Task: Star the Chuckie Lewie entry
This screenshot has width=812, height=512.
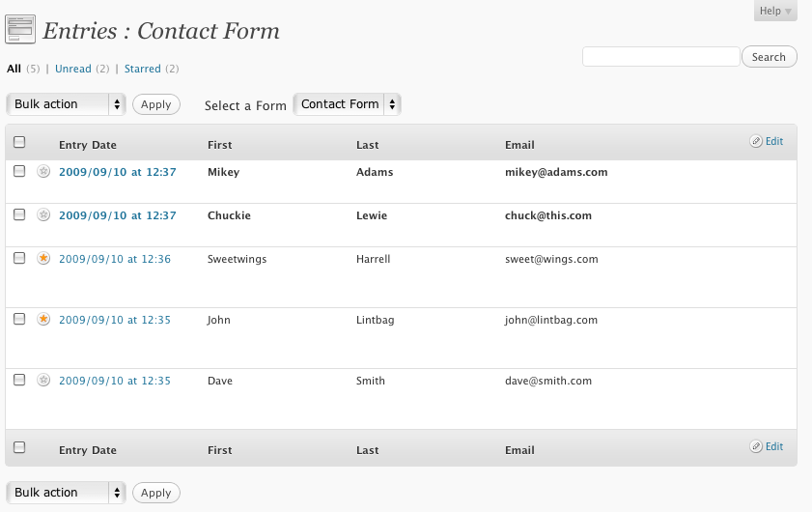Action: [x=43, y=214]
